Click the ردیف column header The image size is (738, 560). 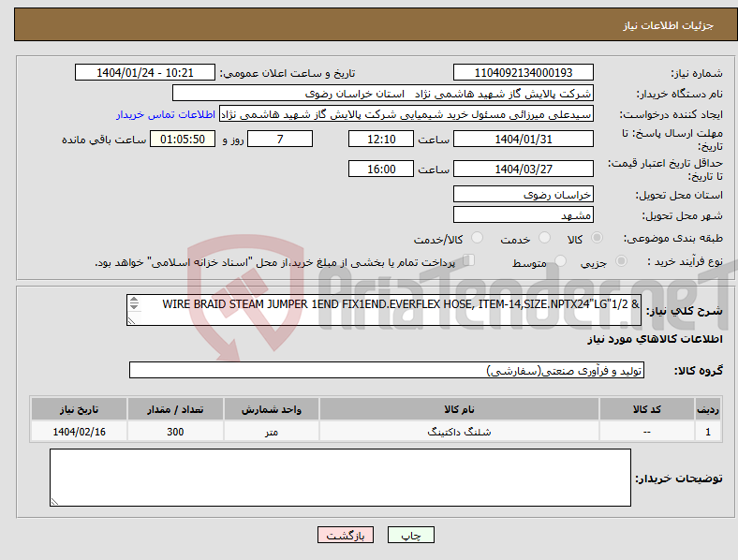pyautogui.click(x=708, y=409)
